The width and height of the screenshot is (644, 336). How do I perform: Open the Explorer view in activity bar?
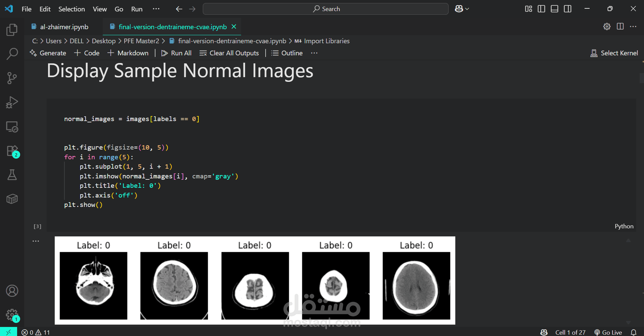[x=12, y=30]
